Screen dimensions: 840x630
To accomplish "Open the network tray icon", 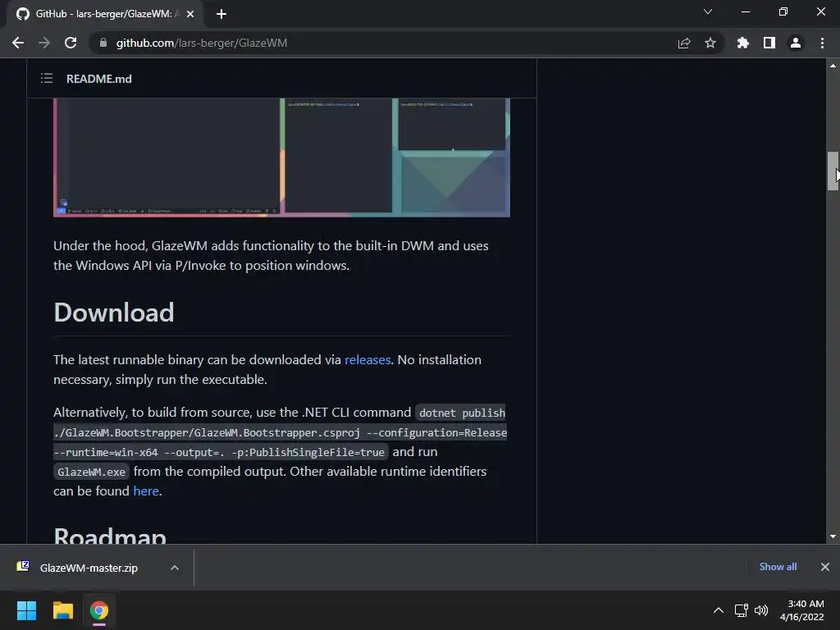I will point(742,610).
